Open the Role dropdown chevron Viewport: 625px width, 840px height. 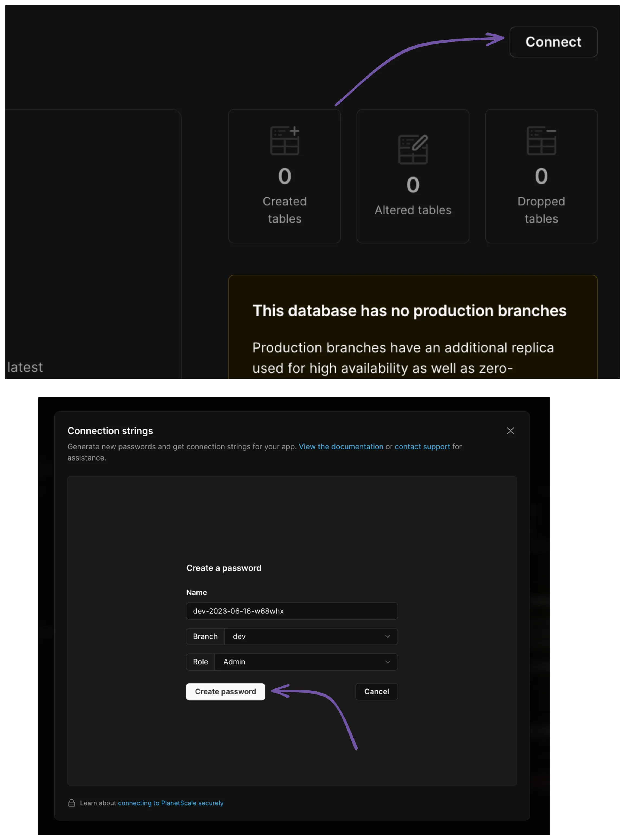(387, 662)
